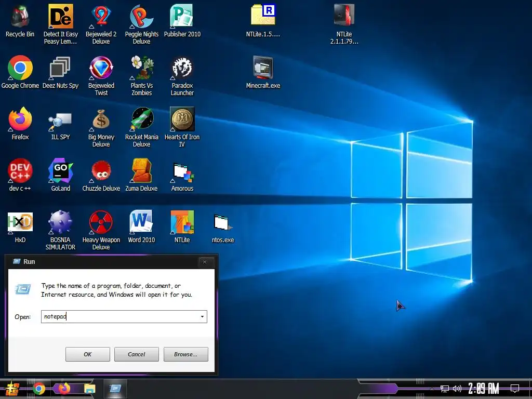This screenshot has height=399, width=532.
Task: Activate Run dialog taskbar button
Action: coord(115,389)
